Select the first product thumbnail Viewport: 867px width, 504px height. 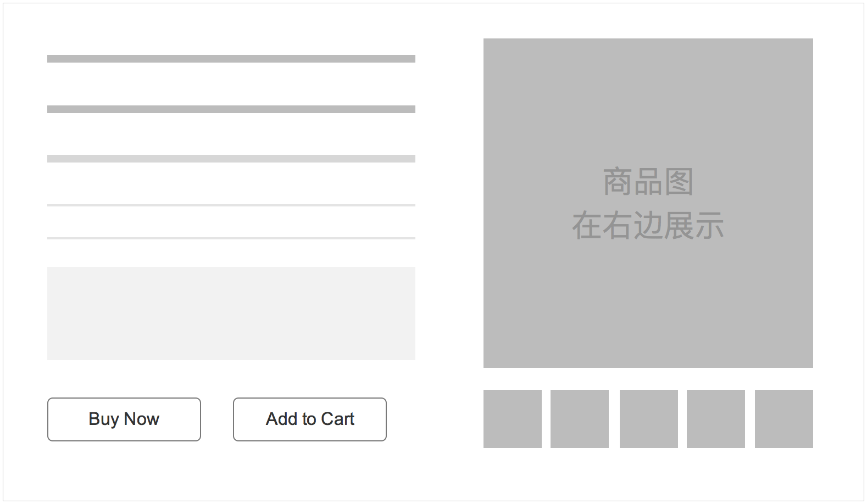click(x=513, y=419)
